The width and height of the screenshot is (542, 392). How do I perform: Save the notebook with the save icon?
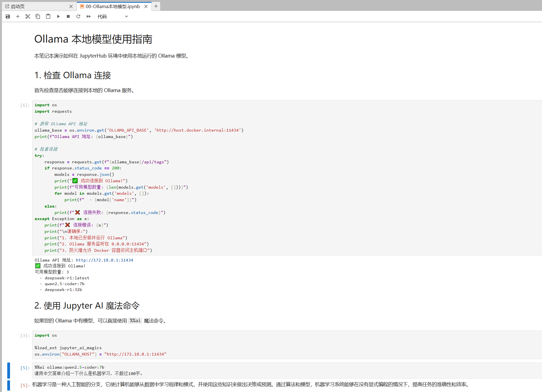[8, 16]
